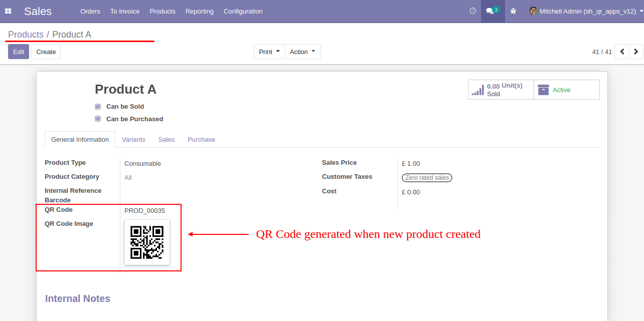The height and width of the screenshot is (321, 644).
Task: Click the Can be Purchased label
Action: [x=134, y=119]
